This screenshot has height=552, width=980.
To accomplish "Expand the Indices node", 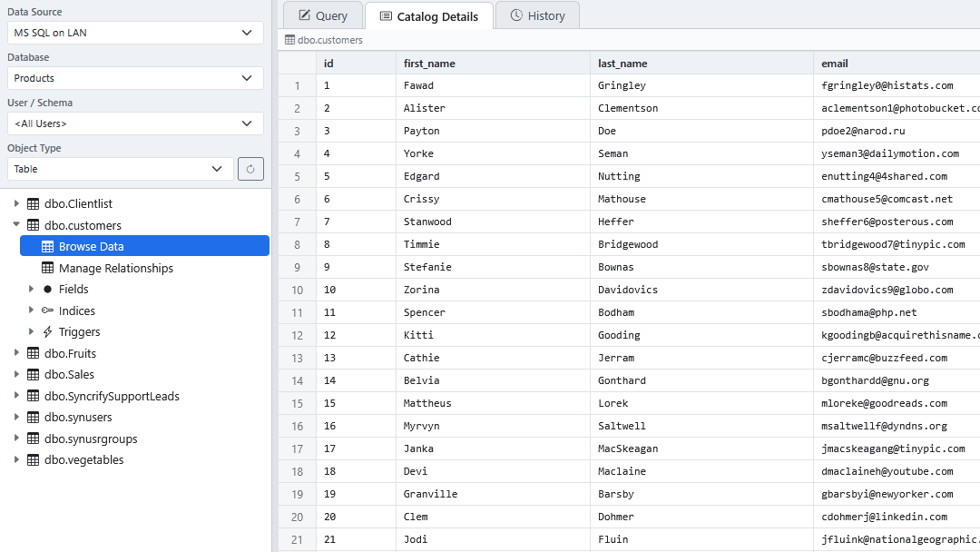I will pyautogui.click(x=31, y=310).
